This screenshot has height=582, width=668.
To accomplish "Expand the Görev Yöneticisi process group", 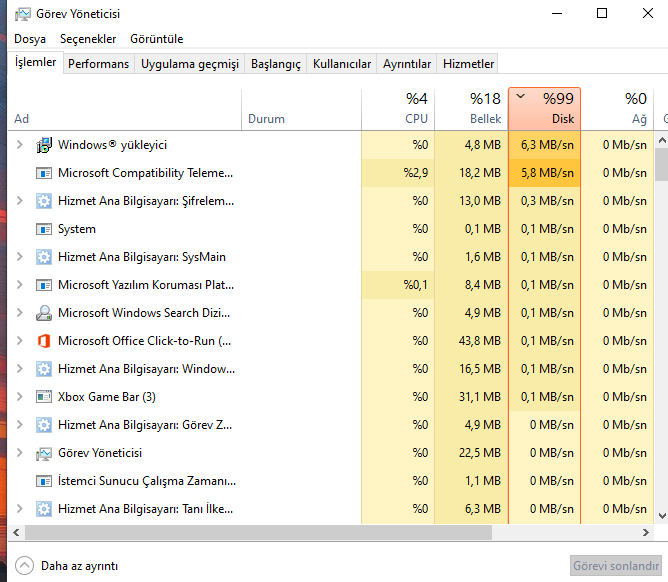I will (x=20, y=453).
